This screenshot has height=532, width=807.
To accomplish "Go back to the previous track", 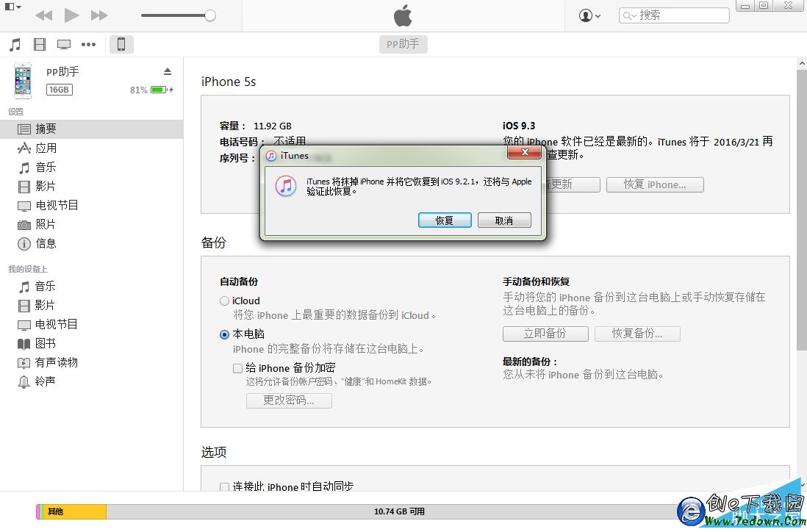I will [x=43, y=15].
